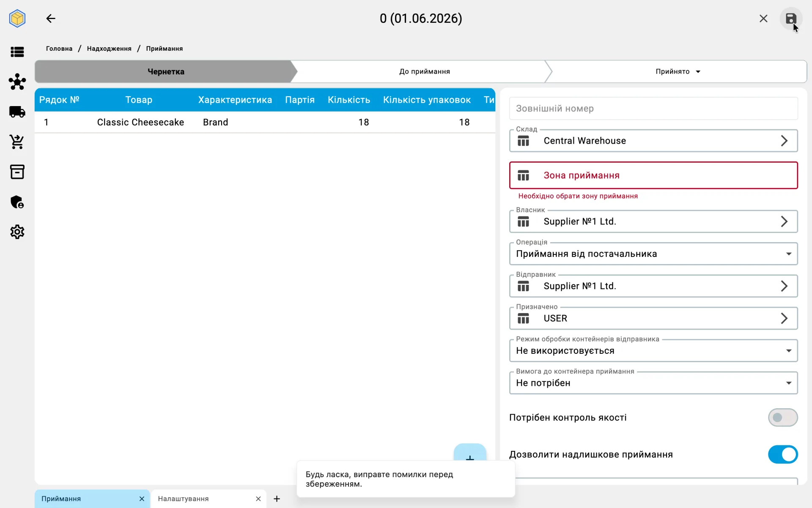Open the delivery truck sidebar icon
The width and height of the screenshot is (812, 508).
[x=17, y=112]
